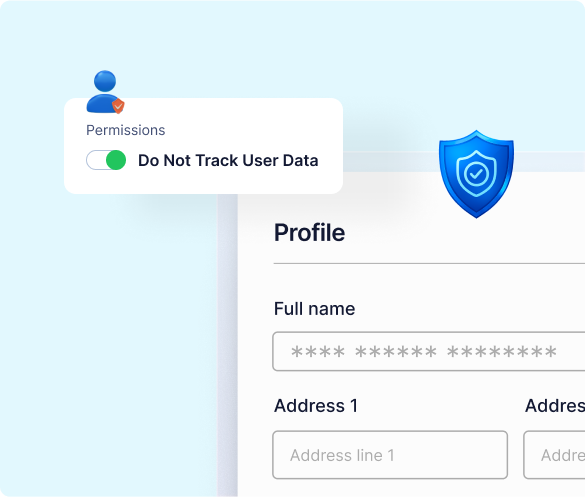Click the divider line under Profile
The width and height of the screenshot is (585, 497).
click(x=429, y=263)
